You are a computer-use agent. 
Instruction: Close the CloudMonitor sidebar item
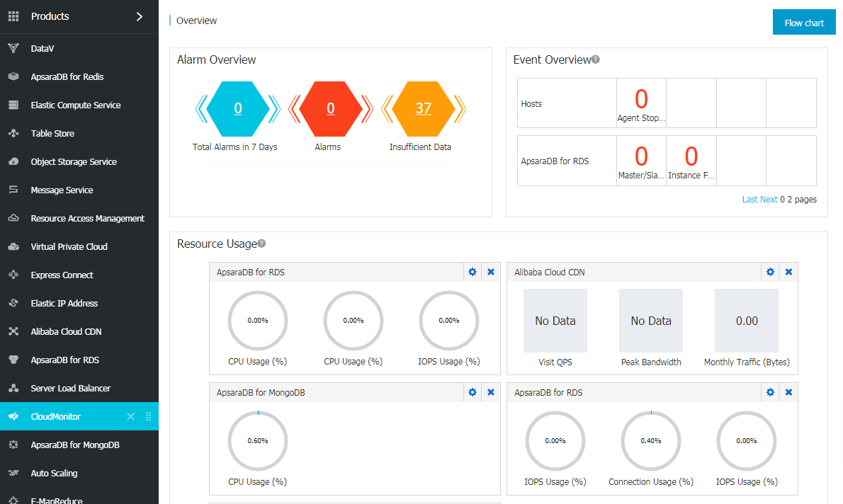tap(130, 417)
